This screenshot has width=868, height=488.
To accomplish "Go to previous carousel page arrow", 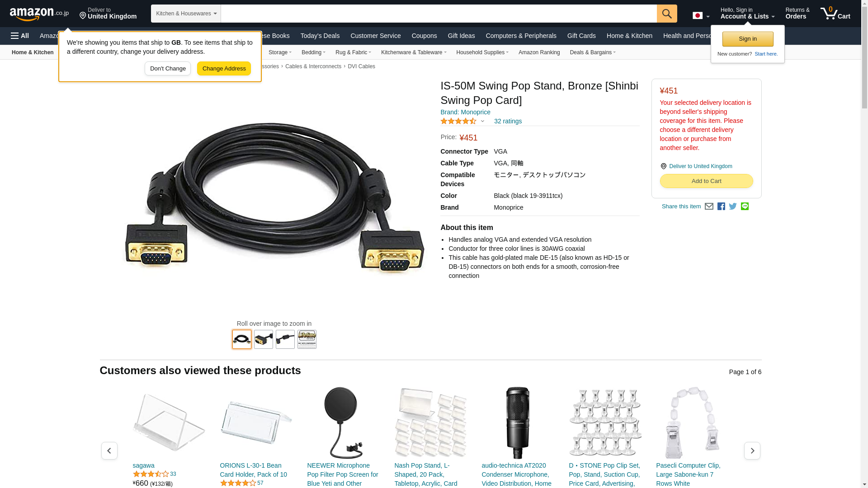I will pyautogui.click(x=109, y=450).
